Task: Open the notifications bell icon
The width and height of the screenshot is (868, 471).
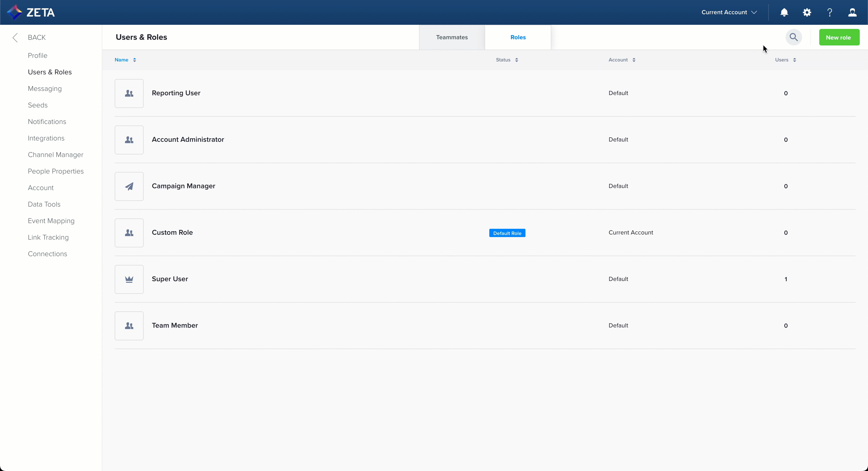Action: pyautogui.click(x=784, y=12)
